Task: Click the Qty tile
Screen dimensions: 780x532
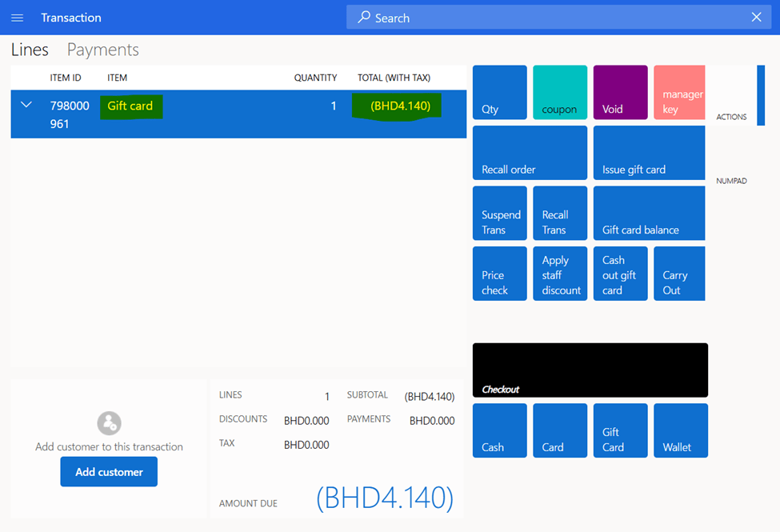Action: pos(500,93)
